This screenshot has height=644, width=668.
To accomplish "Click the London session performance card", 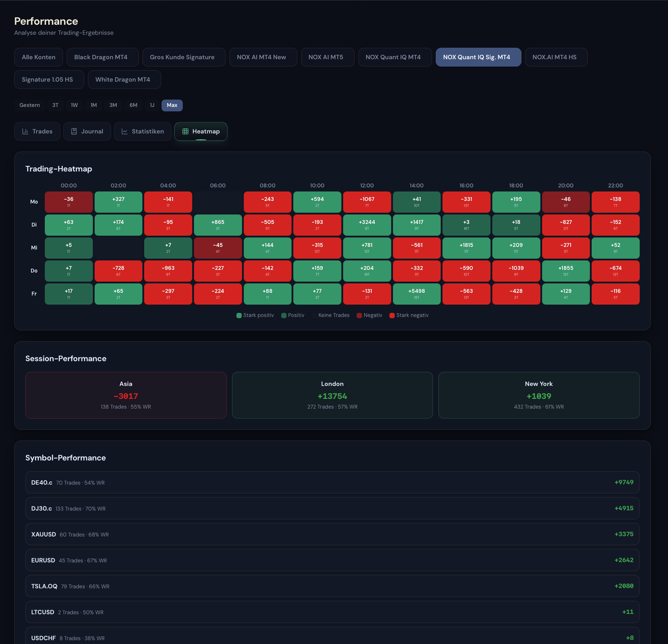I will point(332,395).
